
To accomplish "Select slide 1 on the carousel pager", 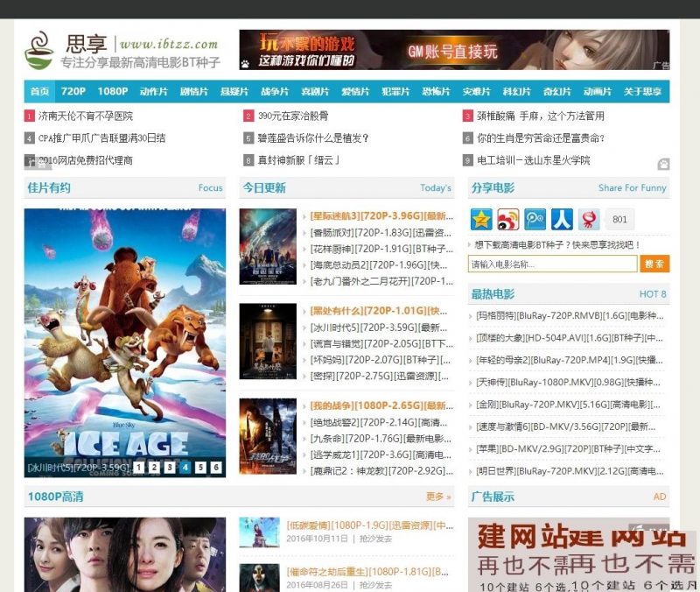I will pos(137,467).
